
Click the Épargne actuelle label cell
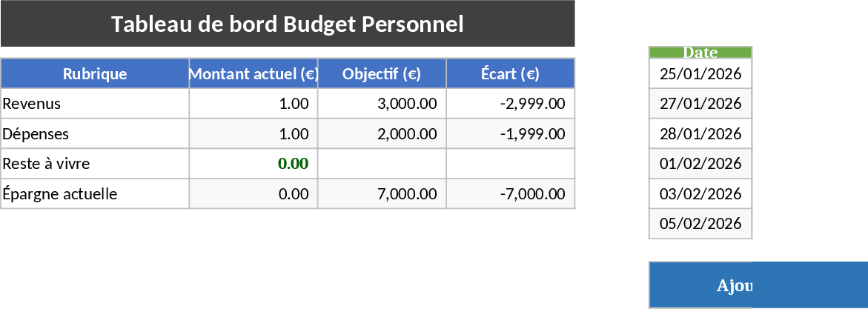[x=95, y=194]
